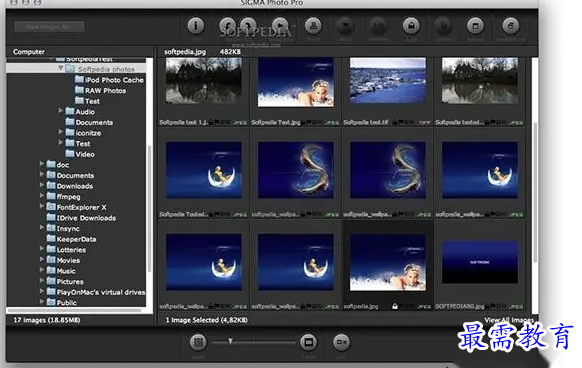
Task: Expand the Downloads folder
Action: (42, 185)
